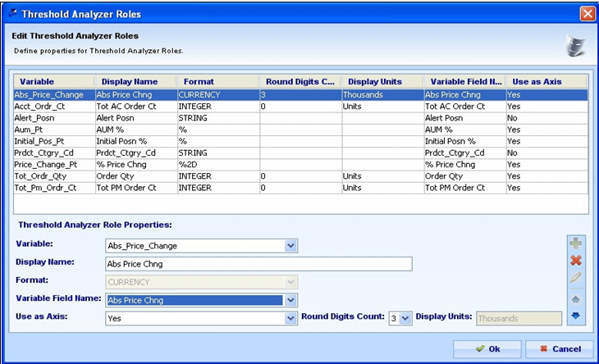
Task: Click the CURRENCY format cell
Action: (x=218, y=94)
